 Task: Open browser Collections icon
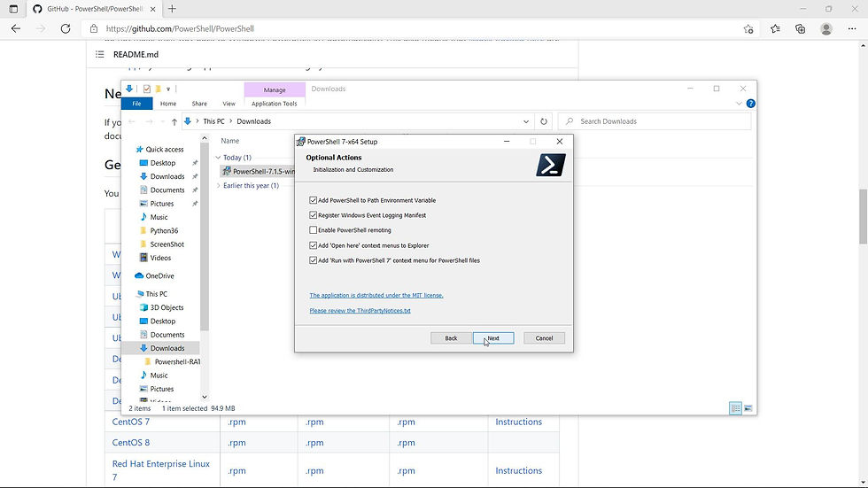point(801,28)
